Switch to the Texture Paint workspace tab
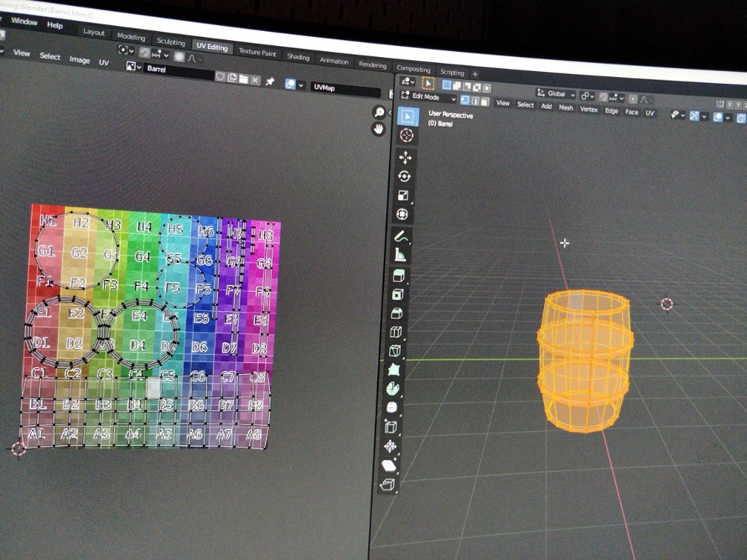The width and height of the screenshot is (747, 560). (x=257, y=53)
